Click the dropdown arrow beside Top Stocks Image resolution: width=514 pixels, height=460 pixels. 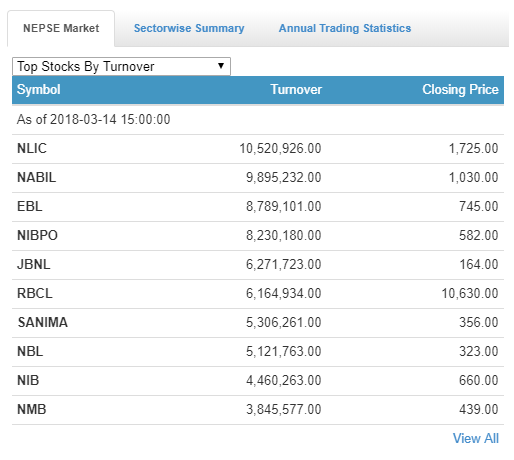[x=221, y=66]
